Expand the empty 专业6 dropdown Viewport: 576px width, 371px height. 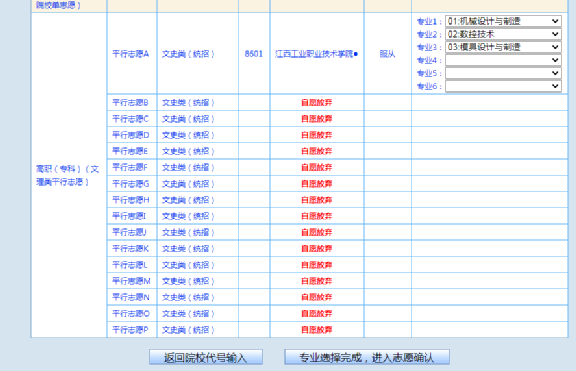pos(503,86)
